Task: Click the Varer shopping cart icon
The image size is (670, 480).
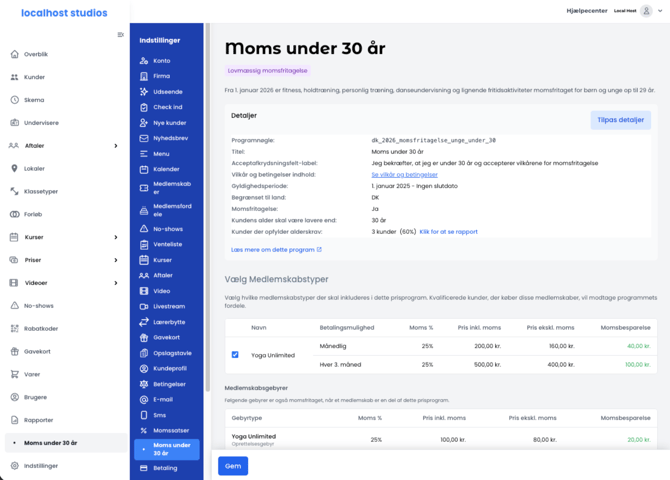Action: pos(14,375)
